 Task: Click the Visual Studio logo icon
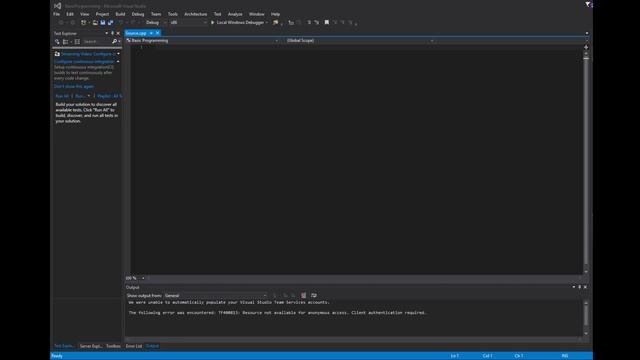[x=58, y=6]
